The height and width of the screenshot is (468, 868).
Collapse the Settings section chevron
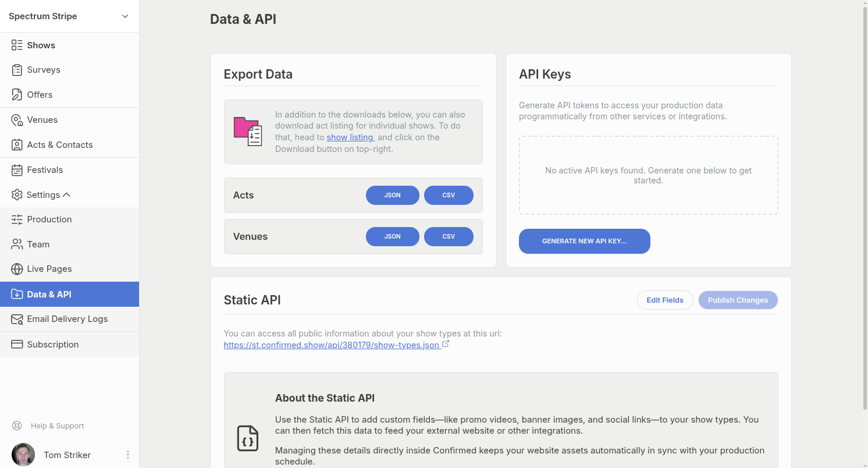coord(66,195)
